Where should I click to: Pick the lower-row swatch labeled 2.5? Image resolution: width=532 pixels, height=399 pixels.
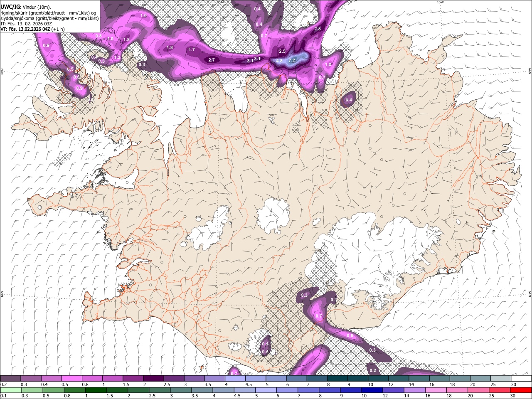(x=160, y=390)
